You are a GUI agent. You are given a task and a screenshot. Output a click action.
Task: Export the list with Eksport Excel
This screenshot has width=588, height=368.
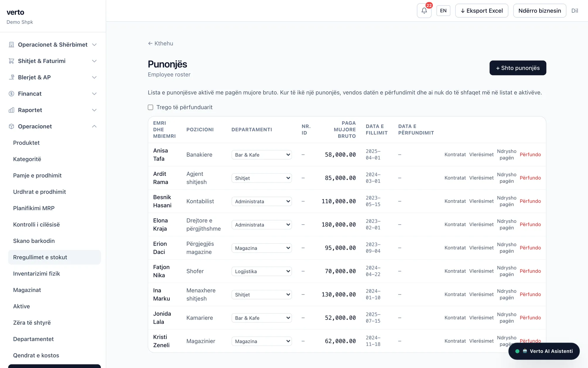[x=482, y=11]
